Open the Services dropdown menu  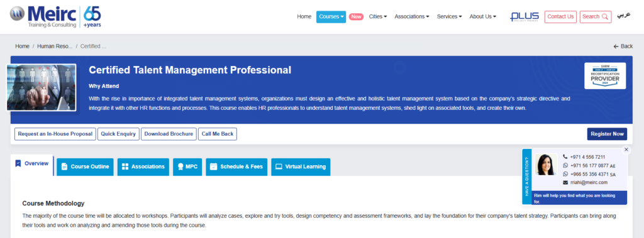click(449, 17)
